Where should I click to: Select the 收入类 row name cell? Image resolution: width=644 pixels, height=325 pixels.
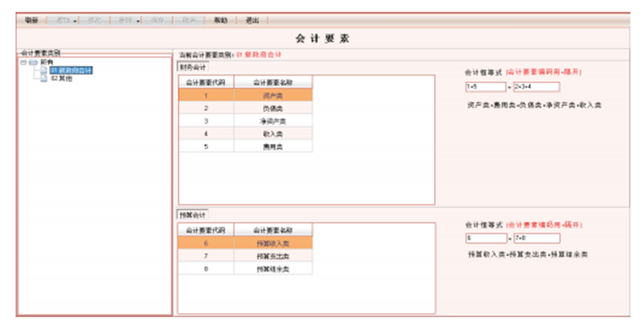tap(273, 134)
